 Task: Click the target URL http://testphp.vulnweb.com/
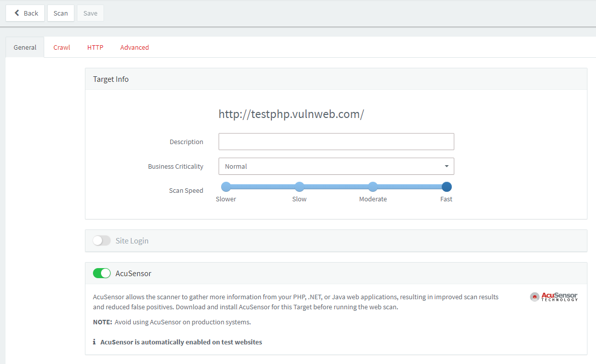click(x=291, y=114)
